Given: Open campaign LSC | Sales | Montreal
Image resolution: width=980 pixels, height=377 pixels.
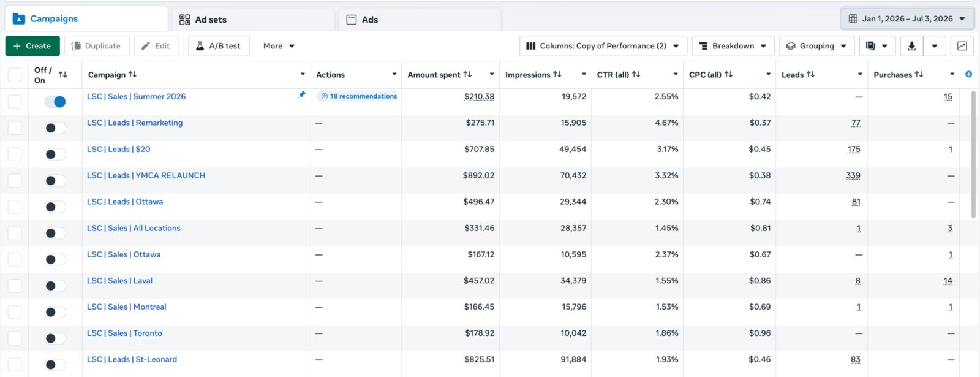Looking at the screenshot, I should click(x=126, y=307).
